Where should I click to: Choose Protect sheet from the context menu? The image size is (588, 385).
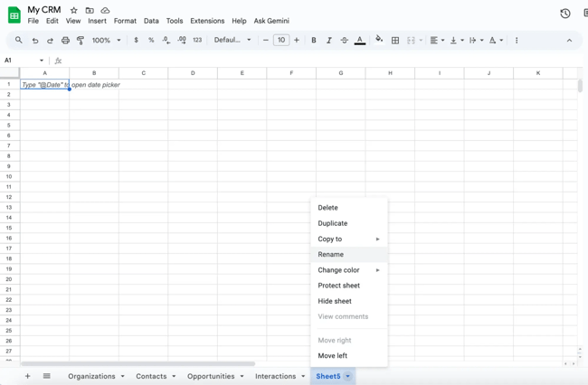click(349, 286)
